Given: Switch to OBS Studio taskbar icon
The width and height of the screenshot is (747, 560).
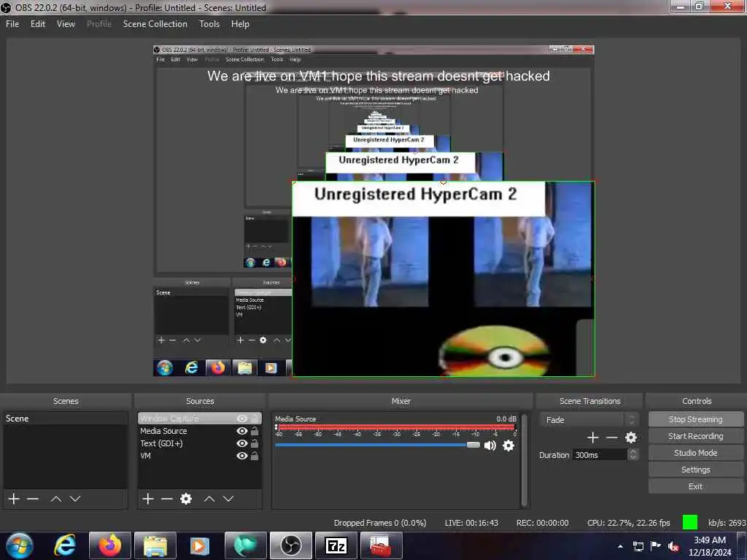Looking at the screenshot, I should (x=290, y=545).
